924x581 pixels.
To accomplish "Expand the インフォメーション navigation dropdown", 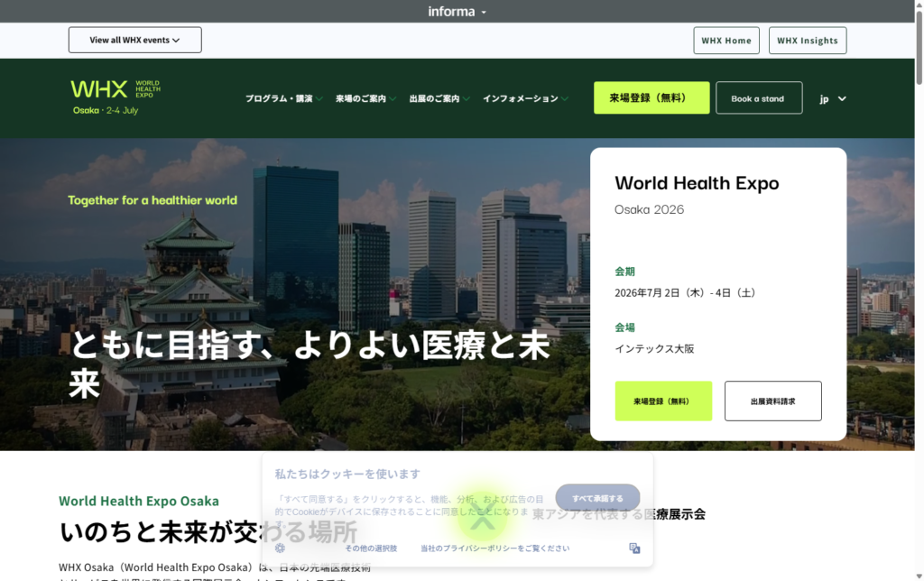I will tap(524, 98).
